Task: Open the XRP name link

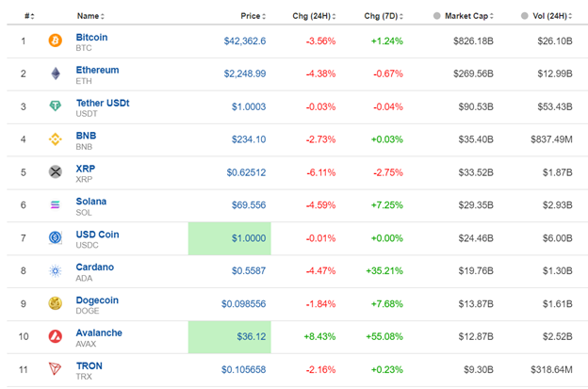Action: click(x=85, y=169)
